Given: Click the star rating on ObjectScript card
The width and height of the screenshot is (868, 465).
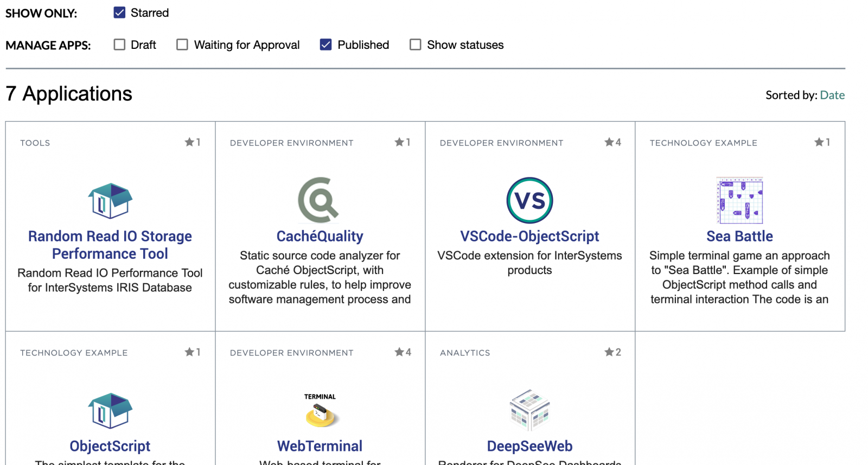Looking at the screenshot, I should pos(193,352).
